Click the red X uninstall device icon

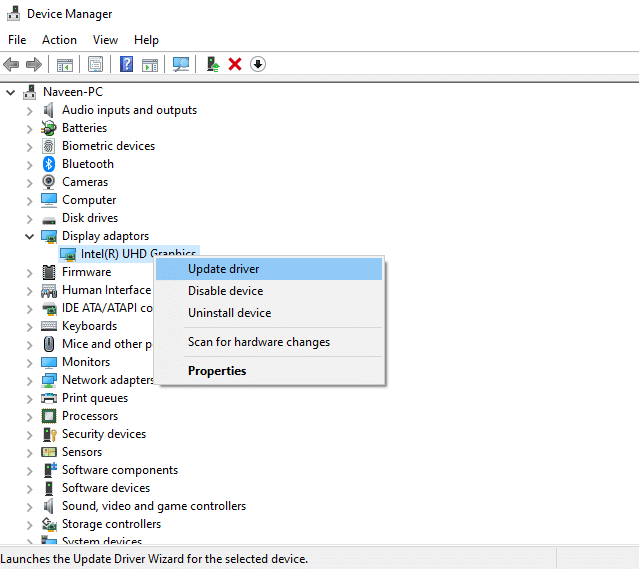click(235, 65)
